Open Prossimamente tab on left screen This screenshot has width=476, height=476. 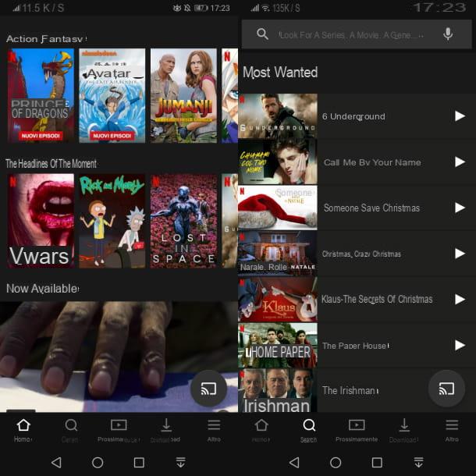(x=119, y=430)
